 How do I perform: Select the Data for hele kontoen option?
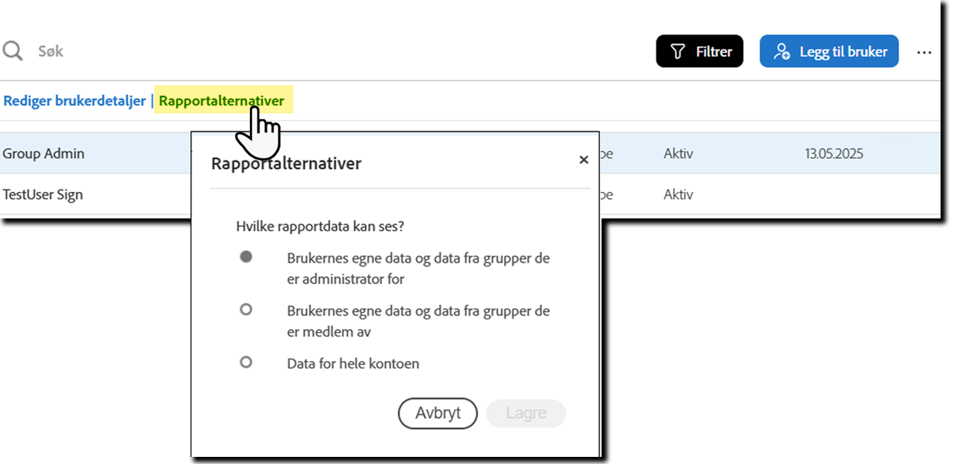246,362
